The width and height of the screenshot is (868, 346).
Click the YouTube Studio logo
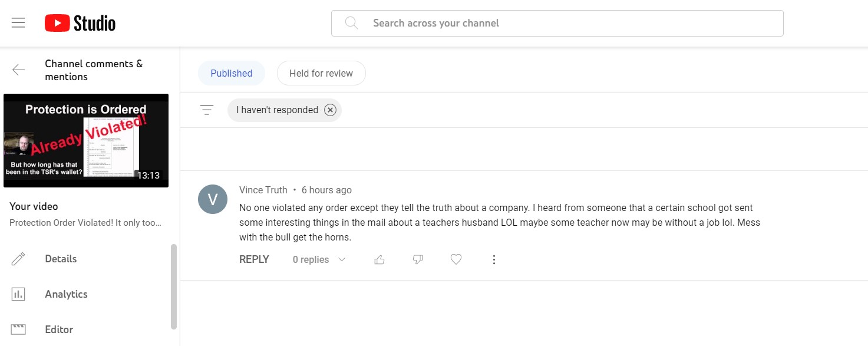(80, 23)
